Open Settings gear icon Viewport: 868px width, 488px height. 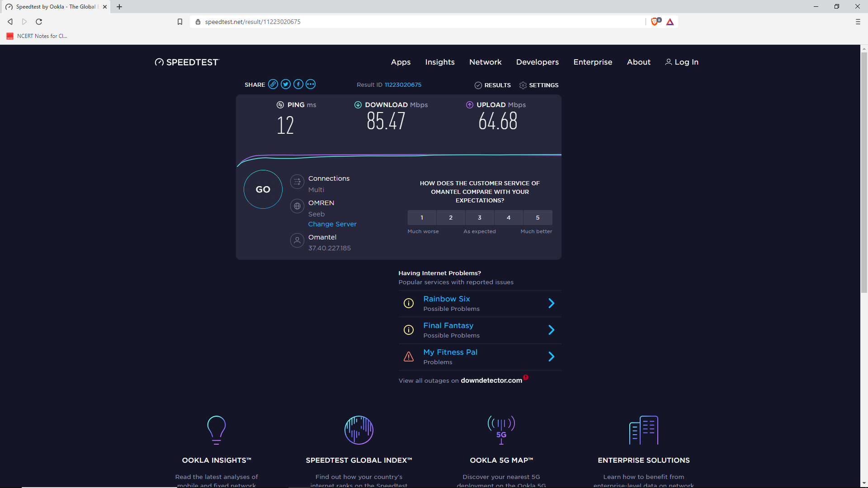tap(523, 85)
